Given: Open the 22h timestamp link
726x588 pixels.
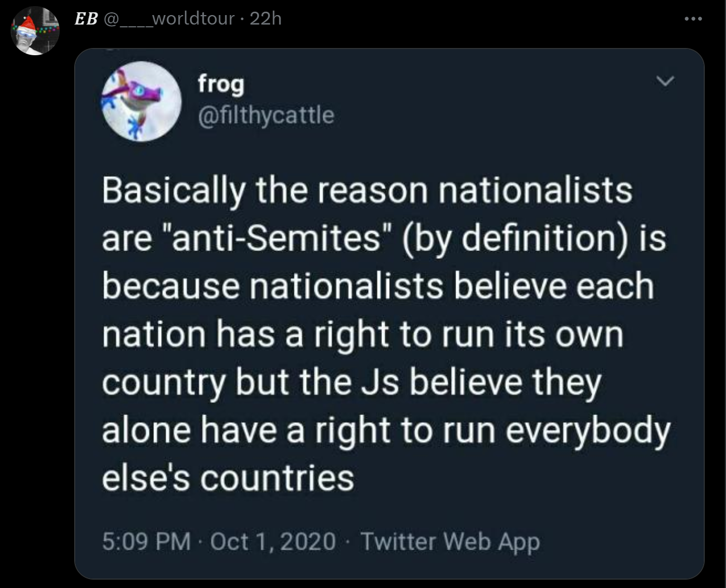Looking at the screenshot, I should tap(265, 19).
